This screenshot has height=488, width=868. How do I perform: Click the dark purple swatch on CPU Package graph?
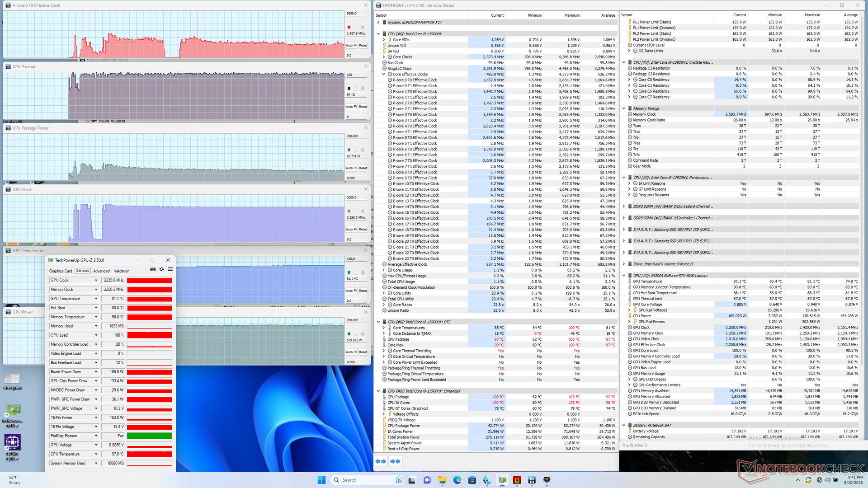click(349, 89)
